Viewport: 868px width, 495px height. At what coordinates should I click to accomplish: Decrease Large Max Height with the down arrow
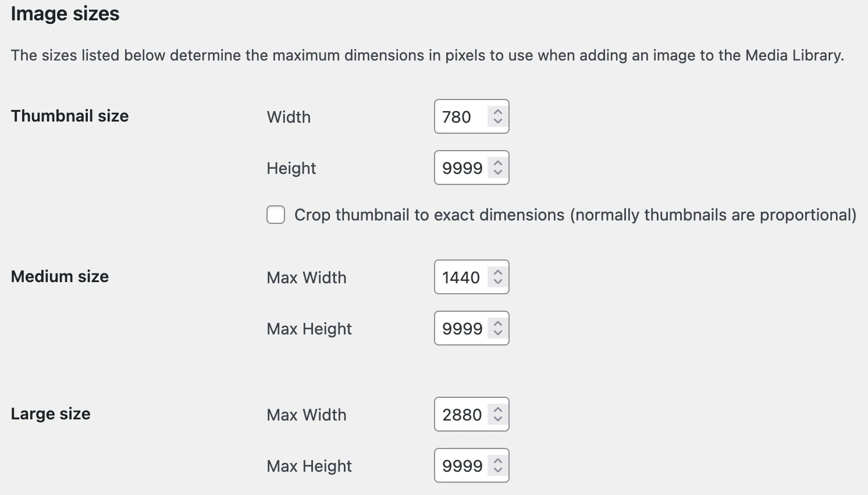tap(497, 470)
